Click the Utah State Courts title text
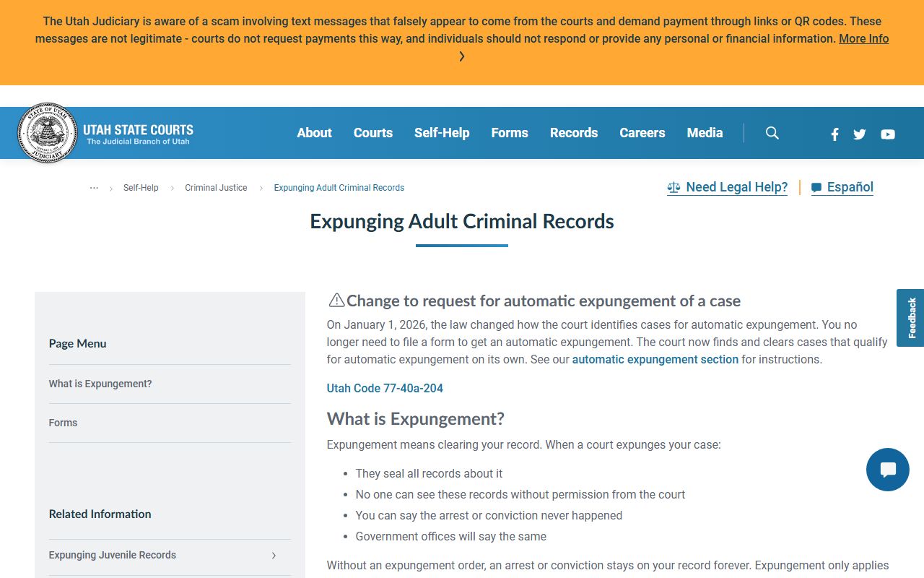The height and width of the screenshot is (578, 924). click(x=139, y=130)
